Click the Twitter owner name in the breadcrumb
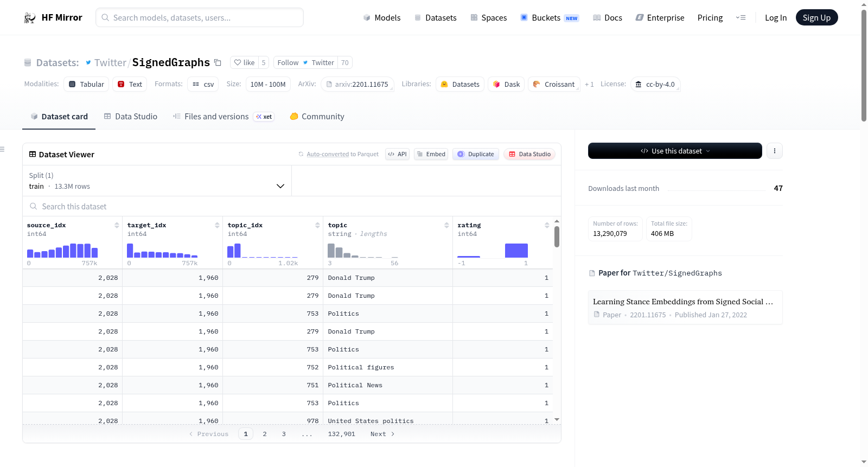The image size is (868, 467). click(110, 62)
